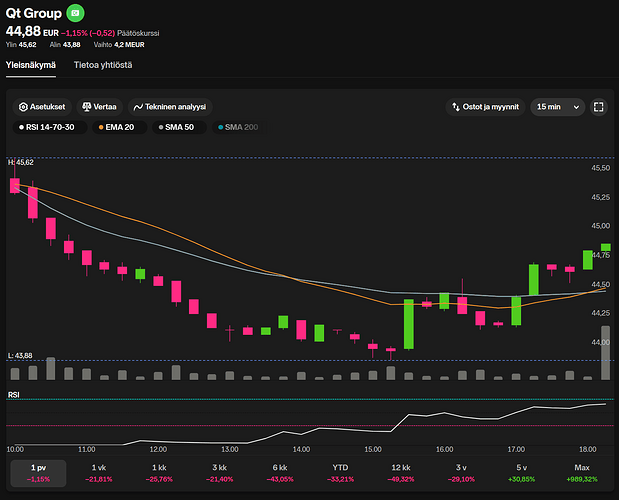Open Tekninen analyysi indicators
Image resolution: width=619 pixels, height=500 pixels.
tap(171, 107)
